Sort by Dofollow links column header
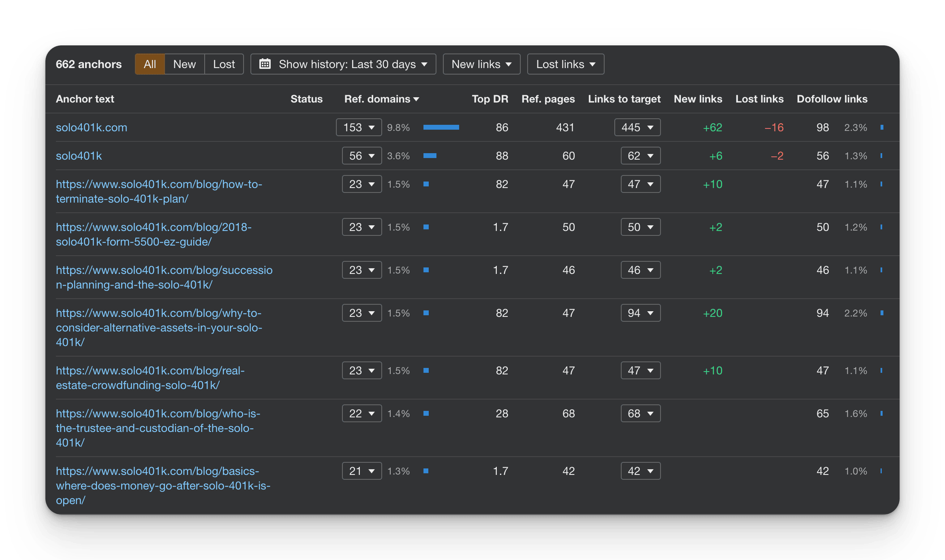The height and width of the screenshot is (560, 945). 832,99
